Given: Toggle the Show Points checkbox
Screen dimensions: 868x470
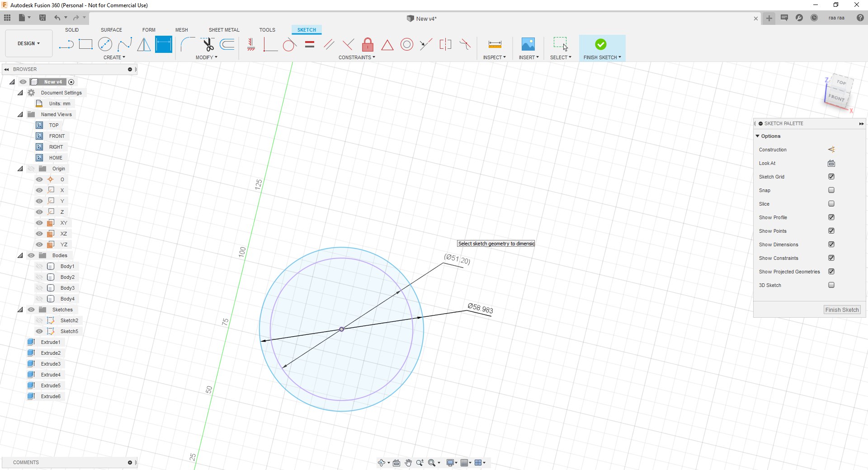Looking at the screenshot, I should (831, 231).
